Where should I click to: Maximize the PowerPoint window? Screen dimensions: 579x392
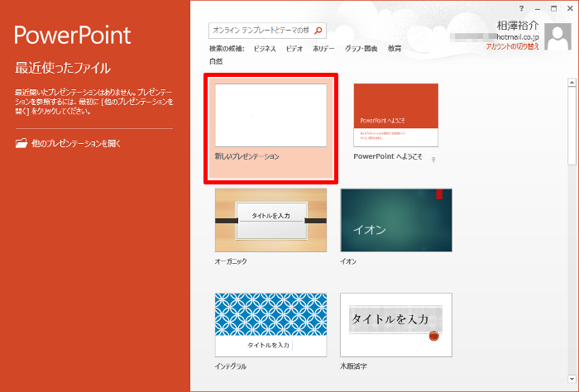click(x=553, y=8)
